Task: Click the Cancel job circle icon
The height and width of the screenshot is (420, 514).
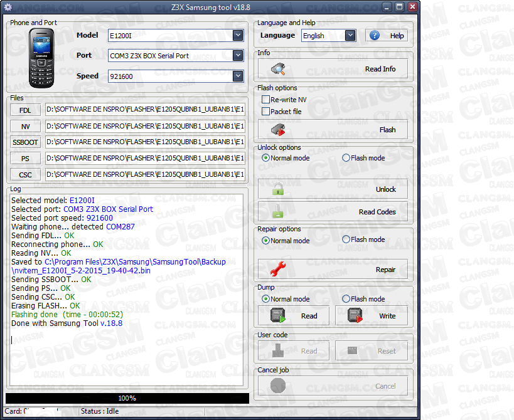Action: coord(278,386)
